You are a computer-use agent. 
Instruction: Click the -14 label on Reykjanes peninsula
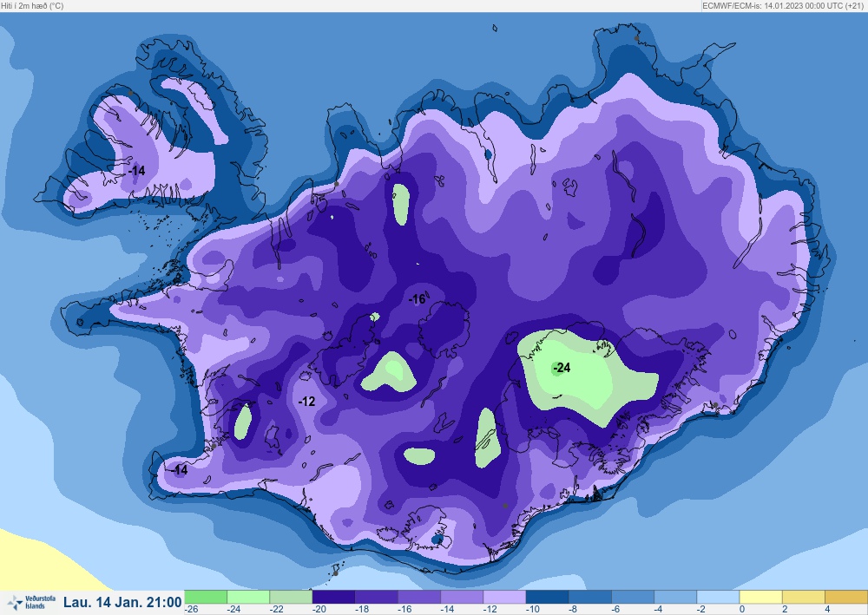click(x=179, y=470)
